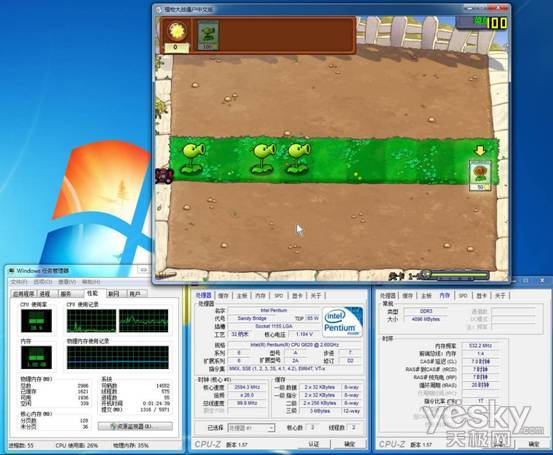Click the 'CPU 使用率: 26%' status bar entry

pos(77,445)
